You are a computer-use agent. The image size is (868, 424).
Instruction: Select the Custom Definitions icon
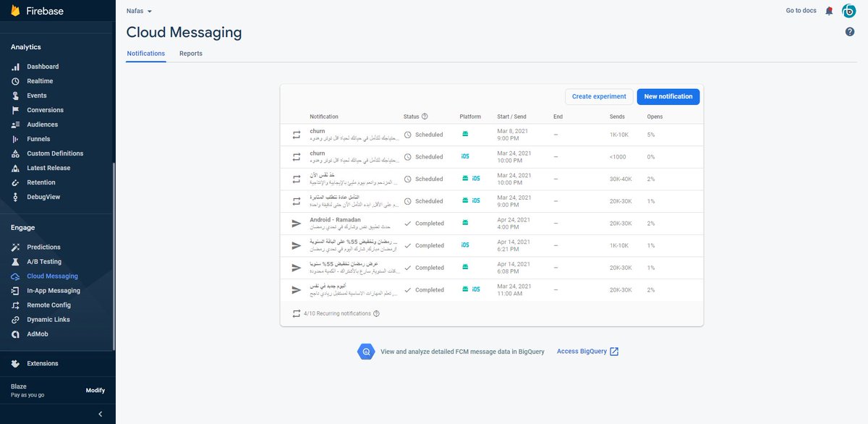(x=15, y=153)
